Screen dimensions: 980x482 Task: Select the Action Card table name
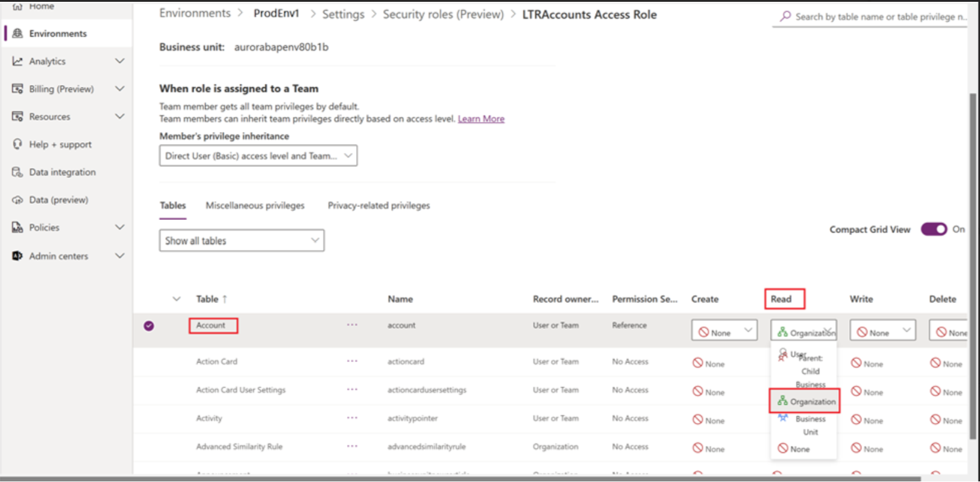pos(216,361)
